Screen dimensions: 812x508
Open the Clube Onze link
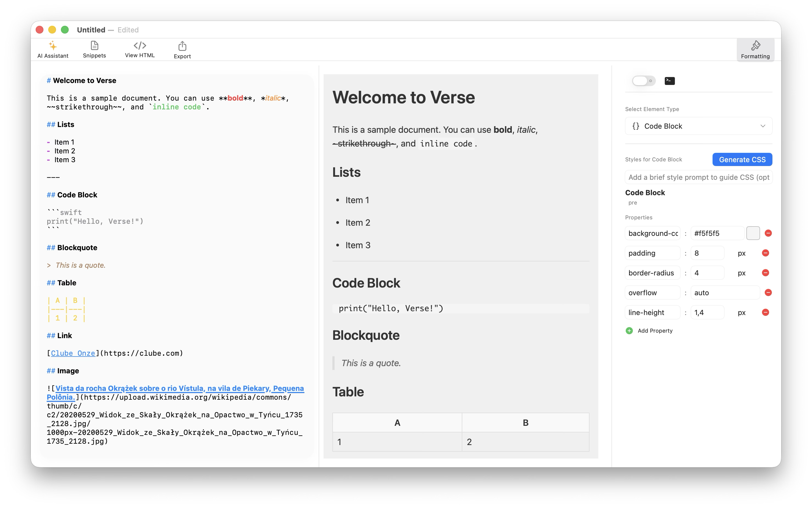pyautogui.click(x=73, y=353)
